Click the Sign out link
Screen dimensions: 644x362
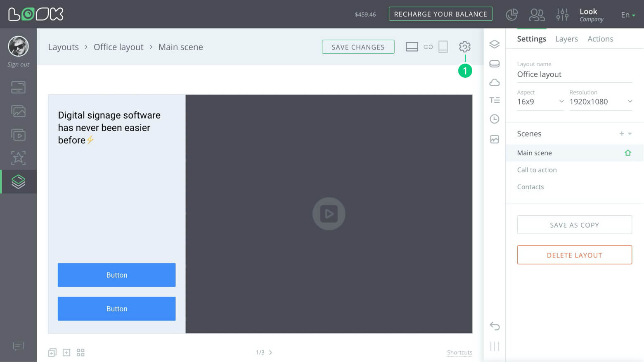click(18, 64)
